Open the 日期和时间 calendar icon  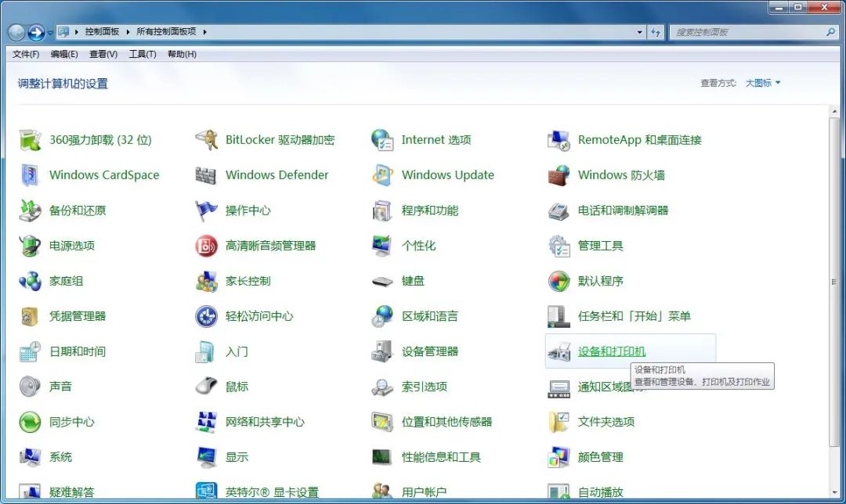(x=31, y=351)
